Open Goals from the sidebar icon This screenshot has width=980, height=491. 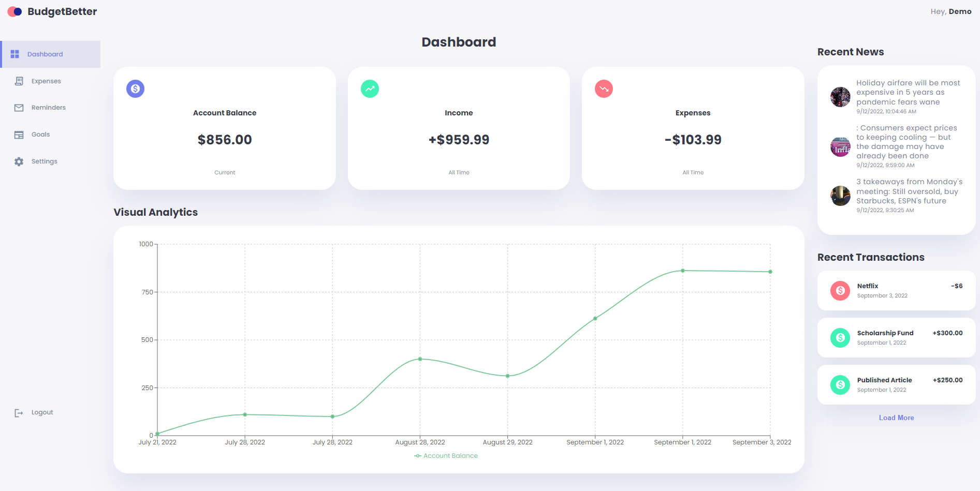[19, 134]
